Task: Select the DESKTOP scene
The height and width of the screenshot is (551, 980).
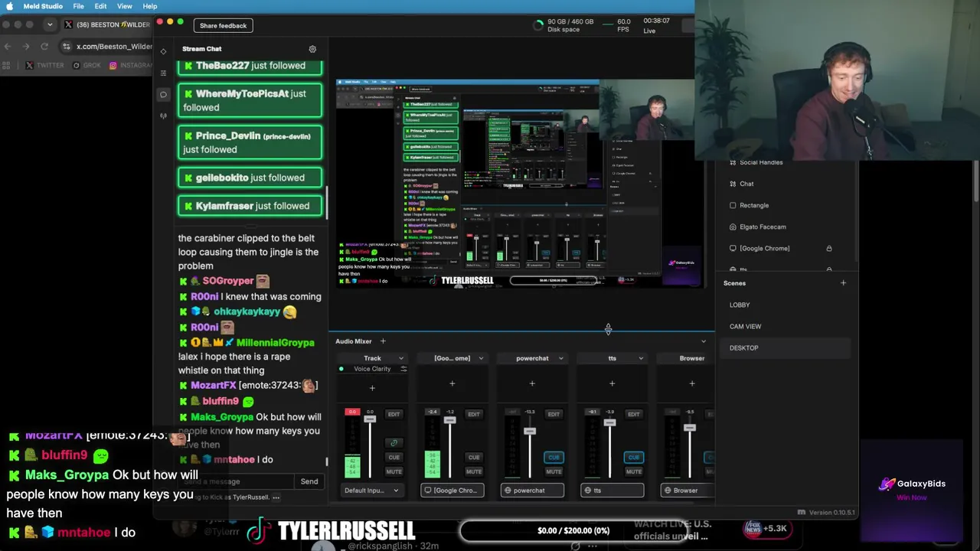Action: 786,347
